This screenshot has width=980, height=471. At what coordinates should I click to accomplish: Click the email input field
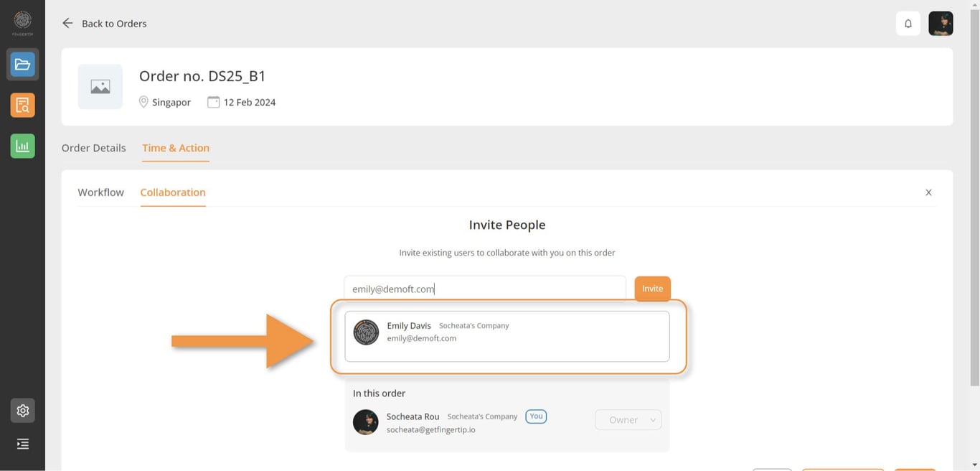(x=485, y=288)
